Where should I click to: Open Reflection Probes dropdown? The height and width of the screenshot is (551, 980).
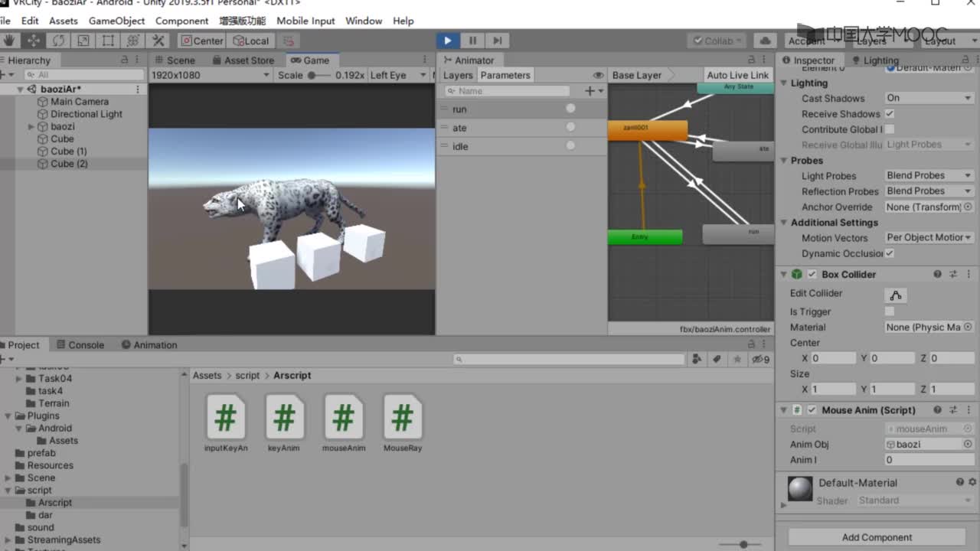pos(929,191)
